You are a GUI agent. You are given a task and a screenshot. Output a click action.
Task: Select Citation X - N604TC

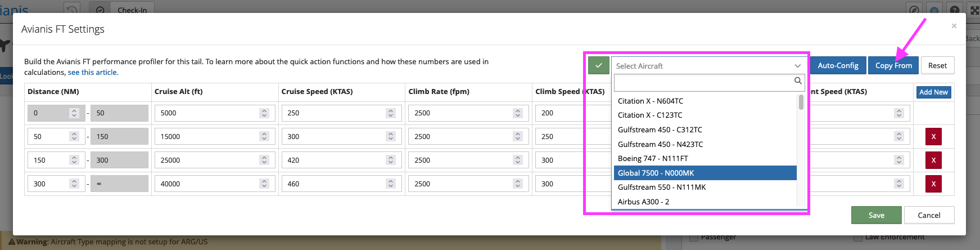tap(705, 101)
